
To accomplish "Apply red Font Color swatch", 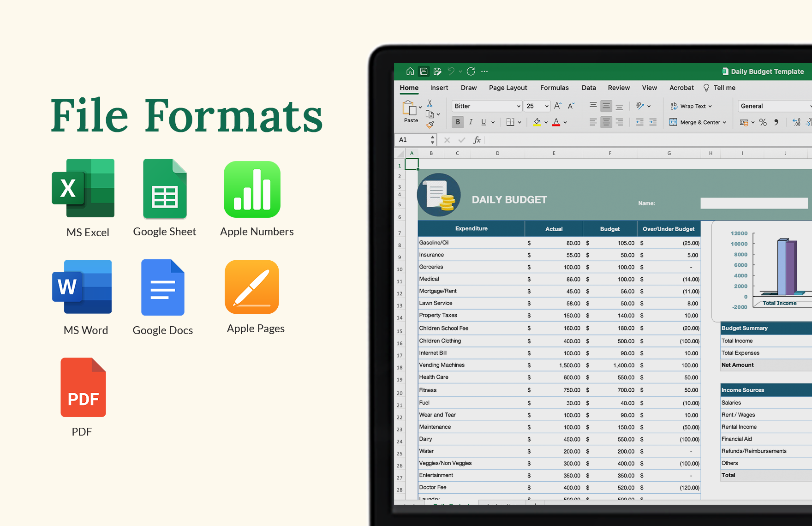I will coord(556,122).
